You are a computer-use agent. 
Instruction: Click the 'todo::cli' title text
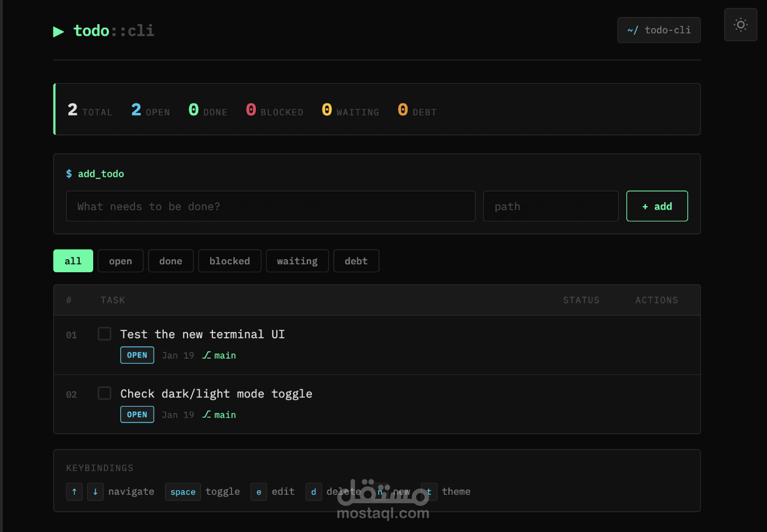114,30
